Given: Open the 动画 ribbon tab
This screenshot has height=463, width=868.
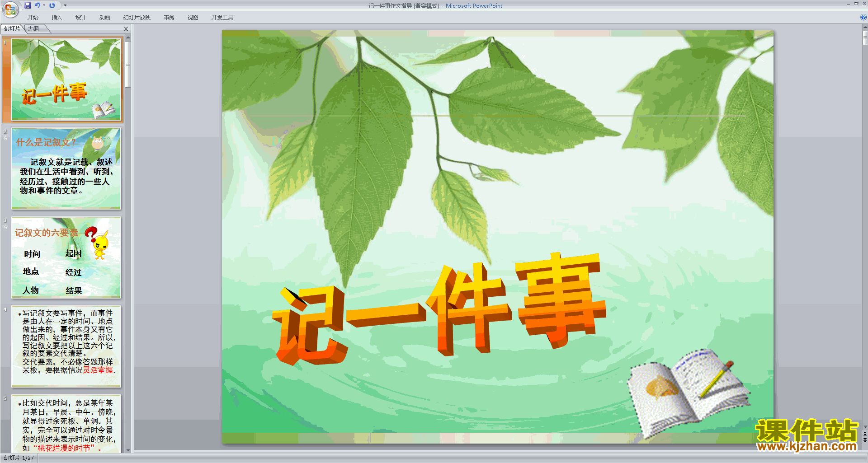Looking at the screenshot, I should (105, 18).
